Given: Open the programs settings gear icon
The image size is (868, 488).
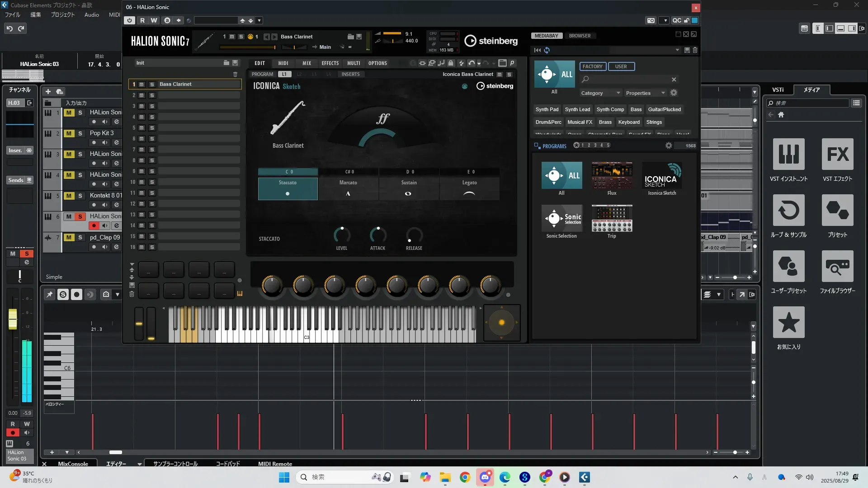Looking at the screenshot, I should (669, 145).
